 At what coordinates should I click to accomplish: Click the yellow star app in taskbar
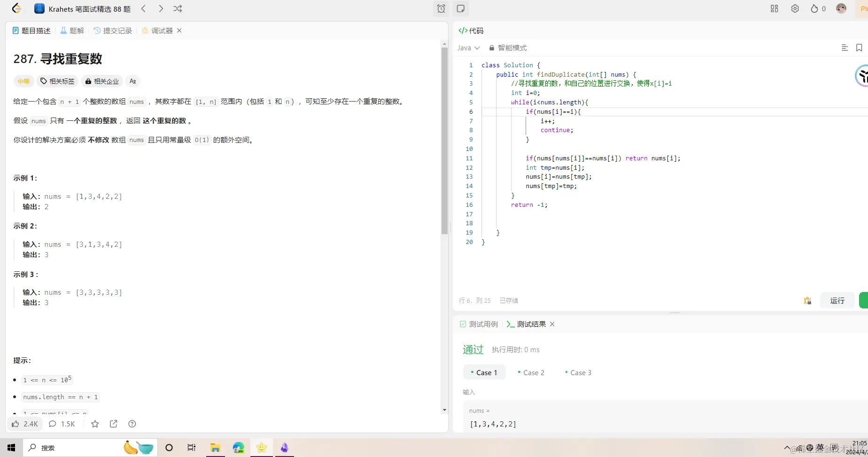click(x=262, y=448)
